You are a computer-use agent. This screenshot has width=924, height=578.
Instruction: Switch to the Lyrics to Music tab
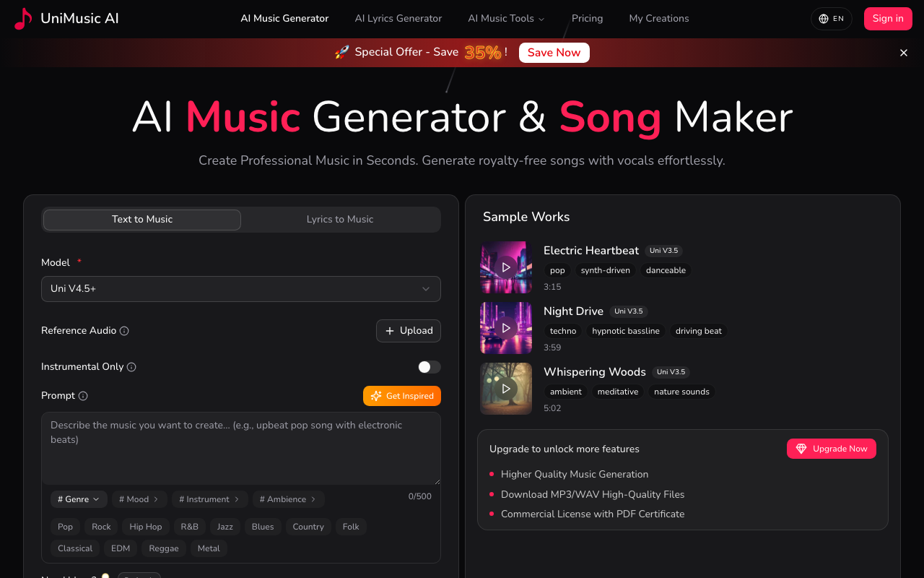[340, 220]
